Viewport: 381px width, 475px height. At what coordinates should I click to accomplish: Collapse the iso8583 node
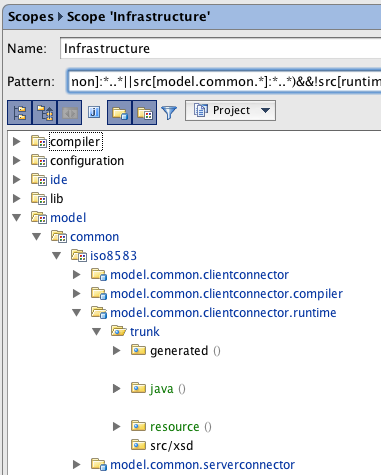tap(56, 256)
